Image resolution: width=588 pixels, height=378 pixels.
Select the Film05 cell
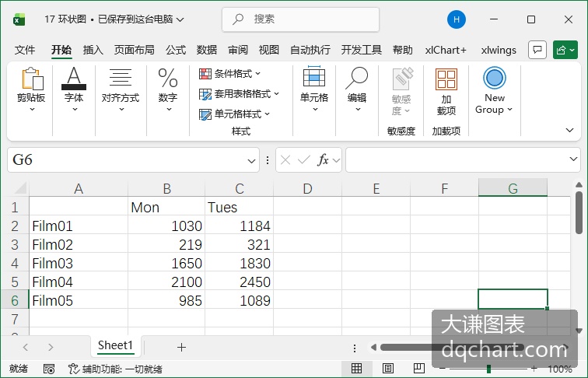79,300
